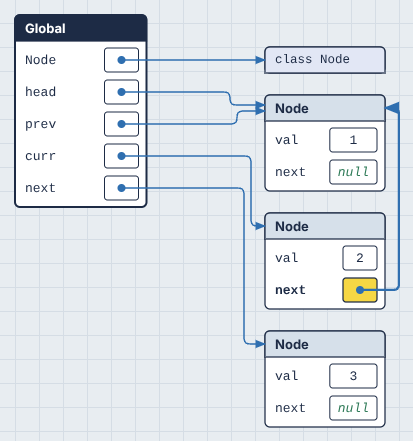Select the curr variable label
This screenshot has width=413, height=441.
(40, 156)
